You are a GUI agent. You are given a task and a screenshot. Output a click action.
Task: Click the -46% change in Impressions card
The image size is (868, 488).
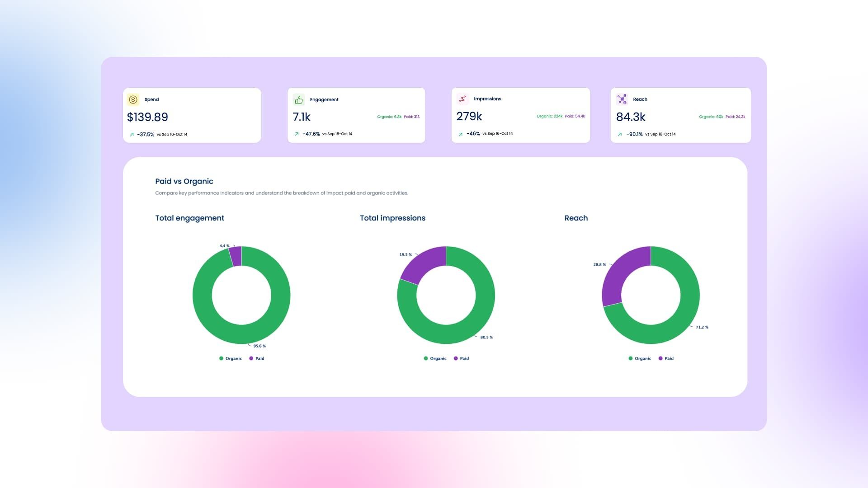point(473,134)
